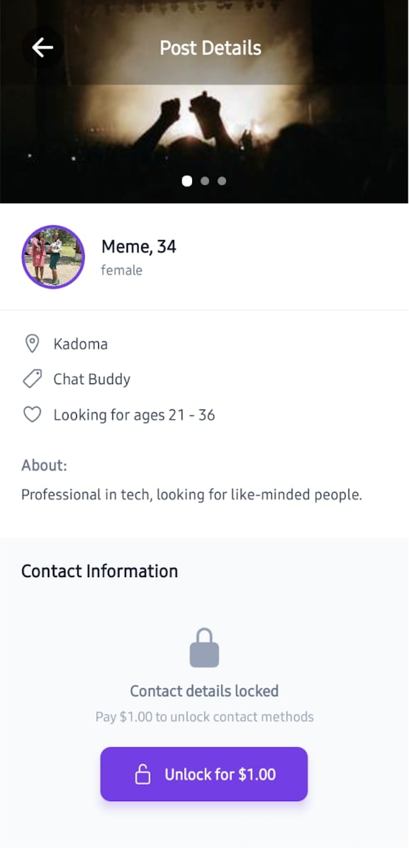The image size is (409, 868).
Task: Click the Contact details locked message
Action: pyautogui.click(x=204, y=691)
